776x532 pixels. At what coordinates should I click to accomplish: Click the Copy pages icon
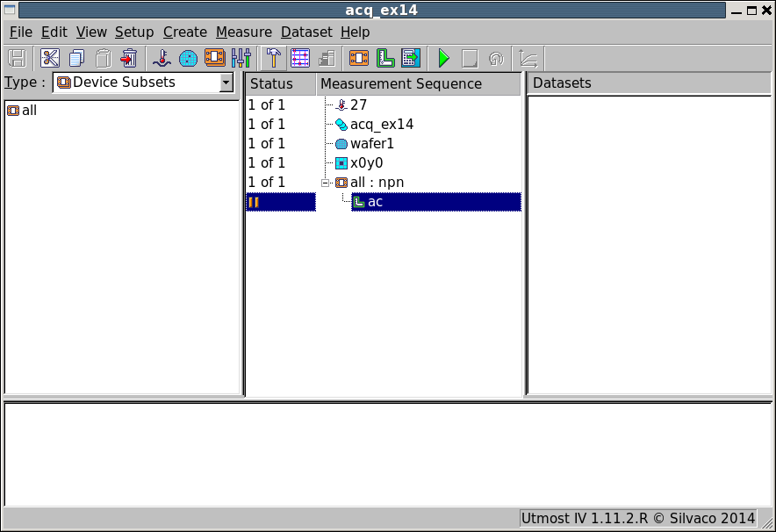point(76,59)
